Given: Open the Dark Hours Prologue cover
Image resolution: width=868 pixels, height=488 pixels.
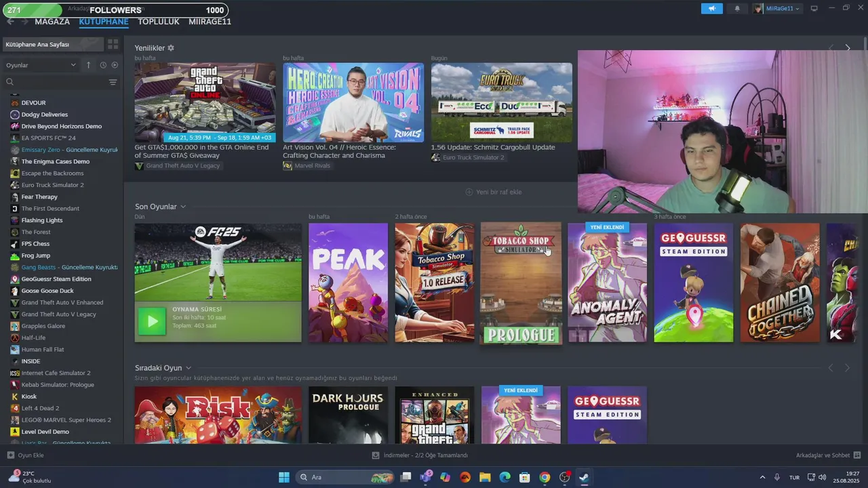Looking at the screenshot, I should [x=349, y=415].
